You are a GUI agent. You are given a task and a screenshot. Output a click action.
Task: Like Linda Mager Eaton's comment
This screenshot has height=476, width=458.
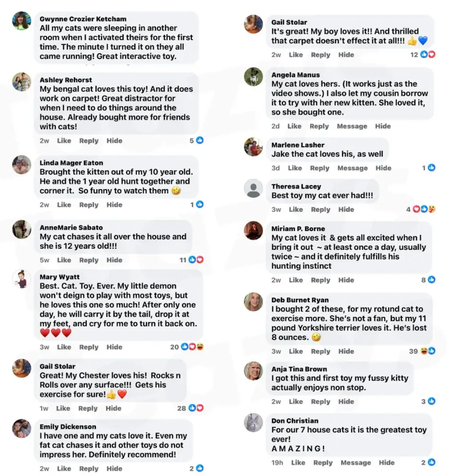(64, 205)
